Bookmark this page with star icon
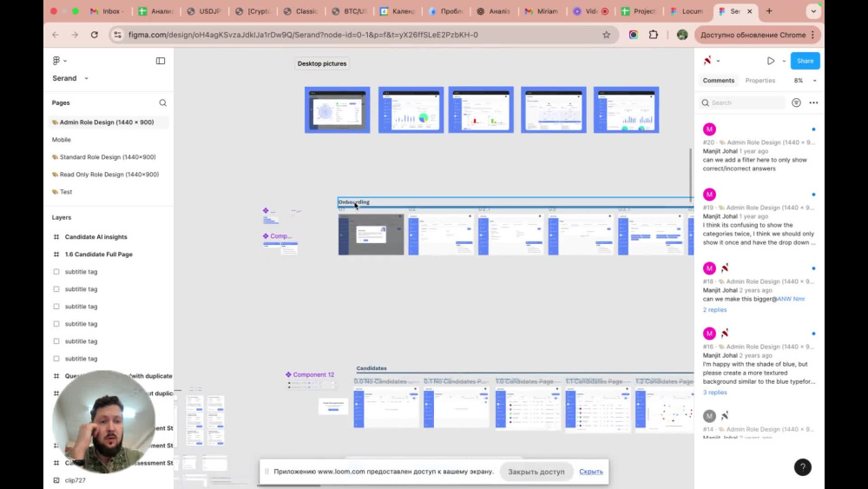Viewport: 868px width, 489px height. (606, 35)
